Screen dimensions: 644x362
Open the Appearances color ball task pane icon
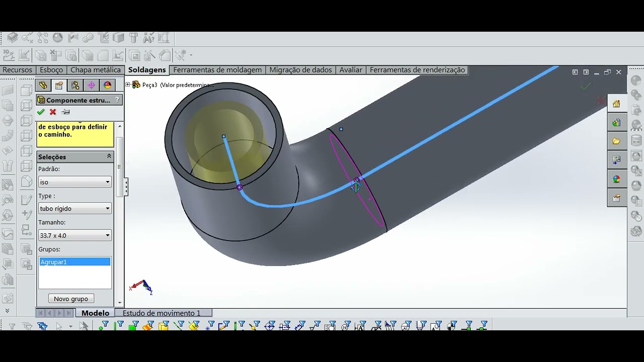(616, 179)
